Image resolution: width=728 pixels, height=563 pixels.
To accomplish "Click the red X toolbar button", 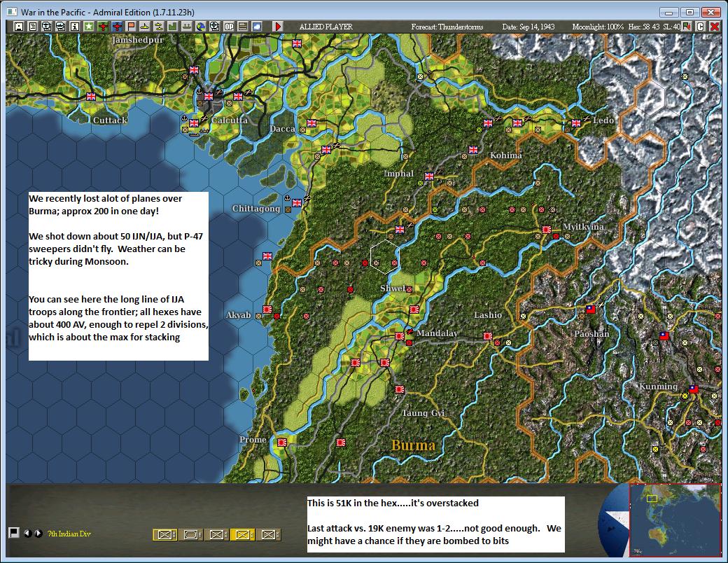I will click(x=715, y=27).
